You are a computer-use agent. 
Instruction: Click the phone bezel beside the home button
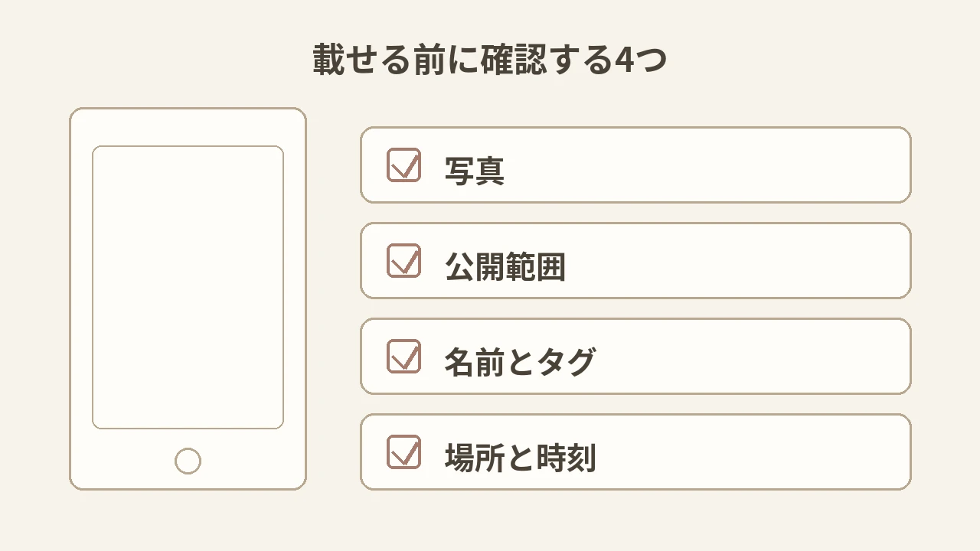245,461
